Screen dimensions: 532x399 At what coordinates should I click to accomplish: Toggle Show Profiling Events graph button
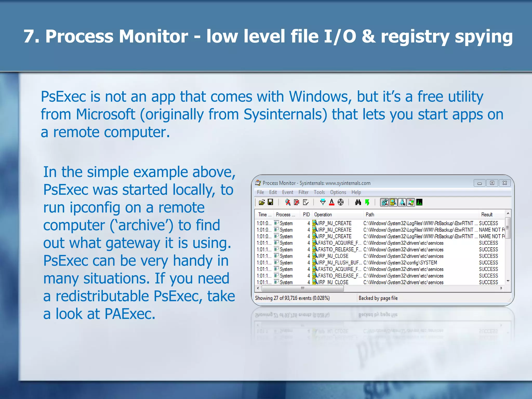(x=419, y=202)
